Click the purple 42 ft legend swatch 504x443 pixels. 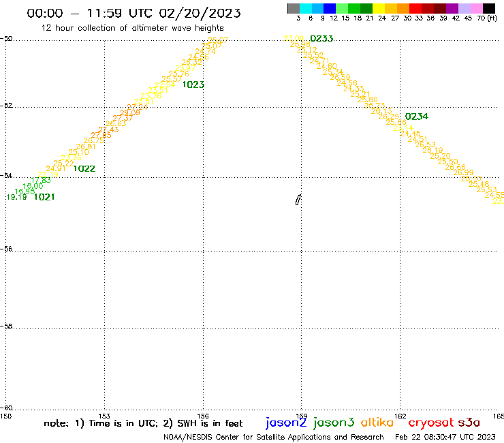(452, 8)
